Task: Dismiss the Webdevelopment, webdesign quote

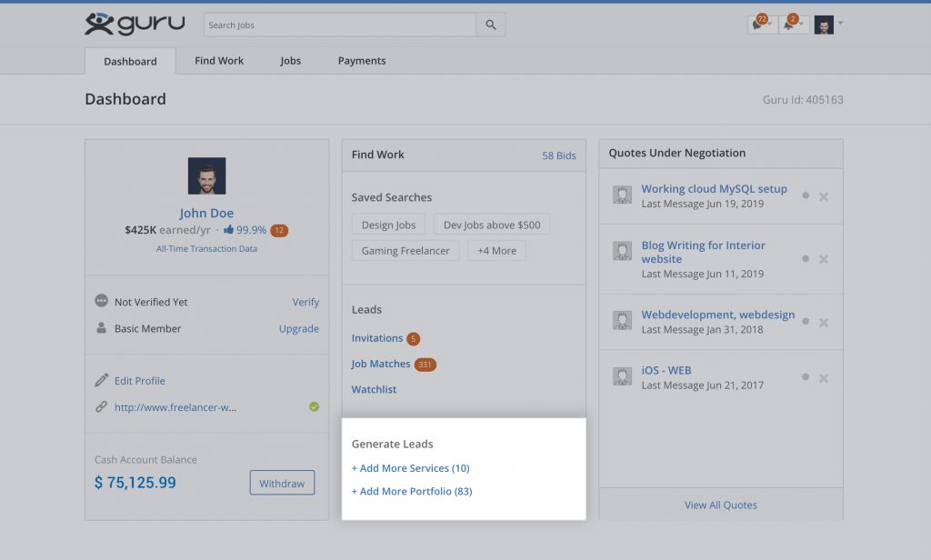Action: [824, 323]
